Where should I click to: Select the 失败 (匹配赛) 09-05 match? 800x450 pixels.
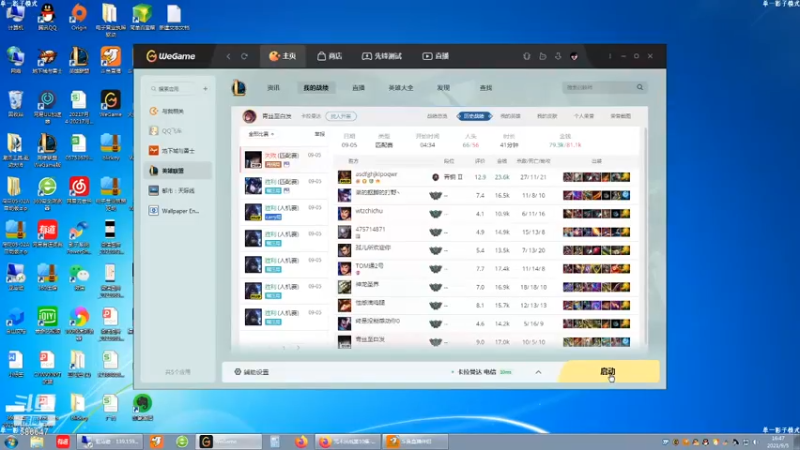point(284,159)
